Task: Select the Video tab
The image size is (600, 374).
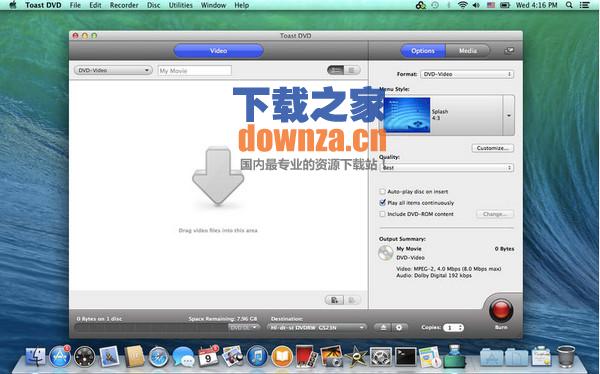Action: (218, 51)
